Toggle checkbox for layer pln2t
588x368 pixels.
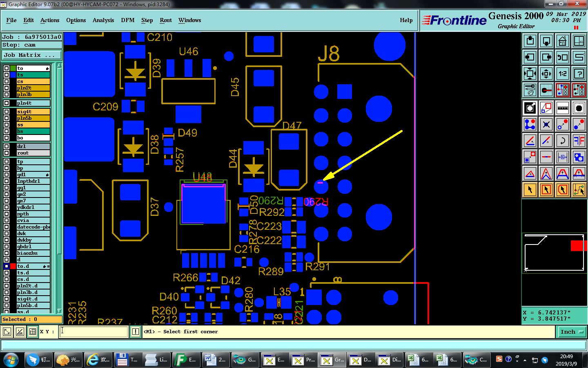(x=7, y=88)
